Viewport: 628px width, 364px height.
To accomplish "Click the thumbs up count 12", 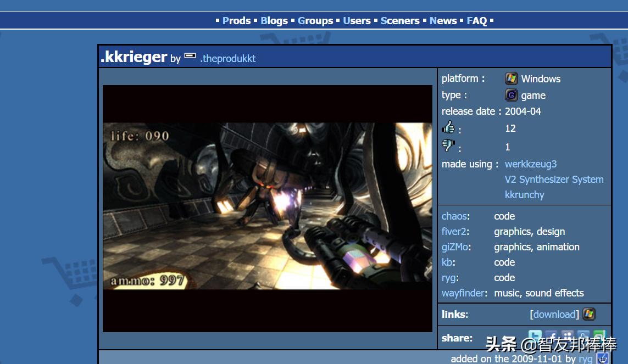I will coord(510,128).
